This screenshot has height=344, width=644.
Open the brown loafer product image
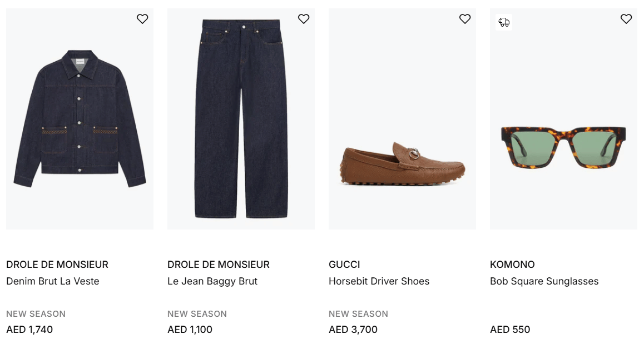click(x=402, y=164)
